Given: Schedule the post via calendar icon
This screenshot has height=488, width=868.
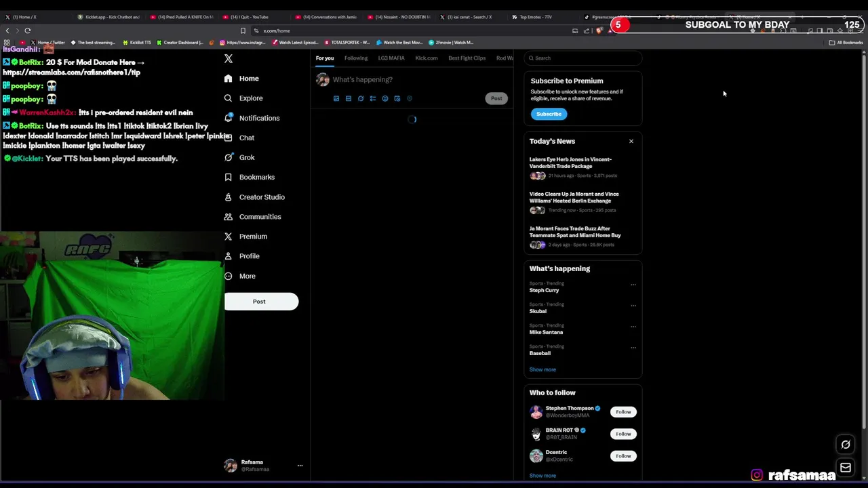Looking at the screenshot, I should [397, 98].
